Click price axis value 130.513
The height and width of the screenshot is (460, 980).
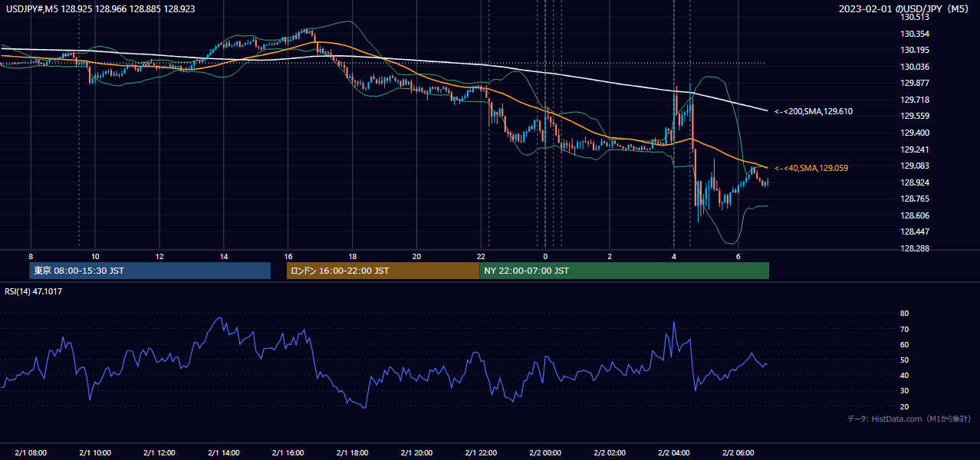pyautogui.click(x=916, y=18)
